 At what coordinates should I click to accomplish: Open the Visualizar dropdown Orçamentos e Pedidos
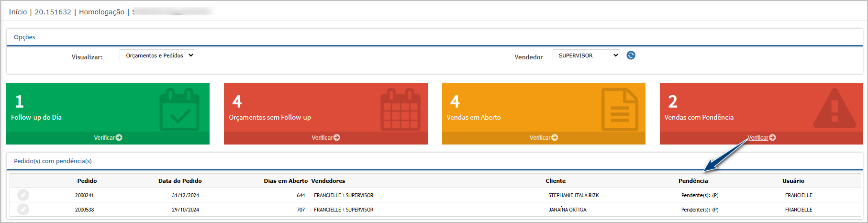pyautogui.click(x=157, y=56)
